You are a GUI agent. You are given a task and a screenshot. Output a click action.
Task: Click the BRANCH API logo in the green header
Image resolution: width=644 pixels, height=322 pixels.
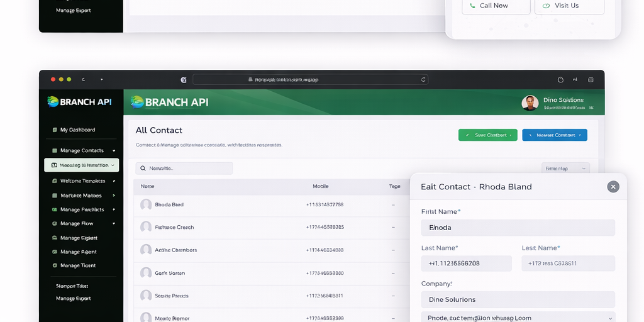(170, 102)
